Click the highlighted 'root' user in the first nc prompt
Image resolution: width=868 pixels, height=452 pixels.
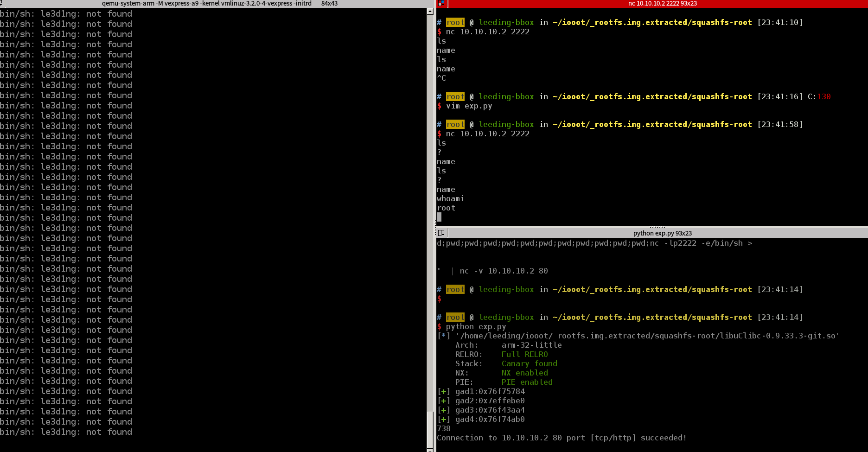click(x=455, y=22)
